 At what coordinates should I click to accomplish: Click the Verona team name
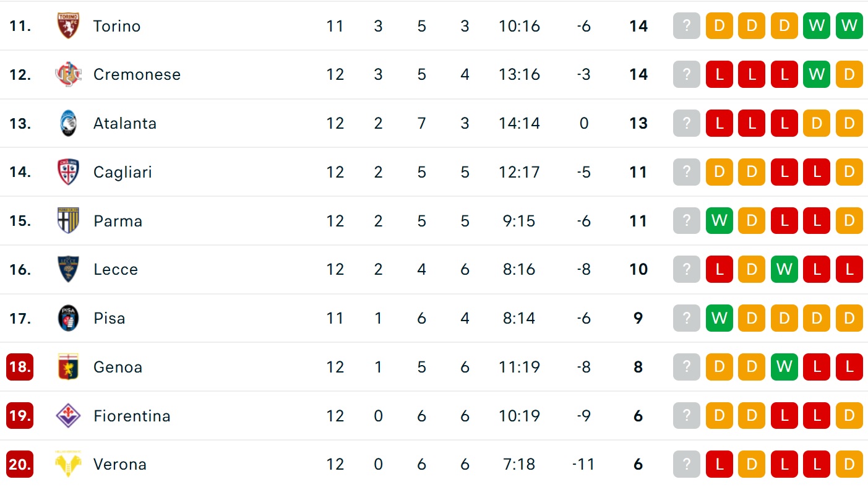coord(120,464)
